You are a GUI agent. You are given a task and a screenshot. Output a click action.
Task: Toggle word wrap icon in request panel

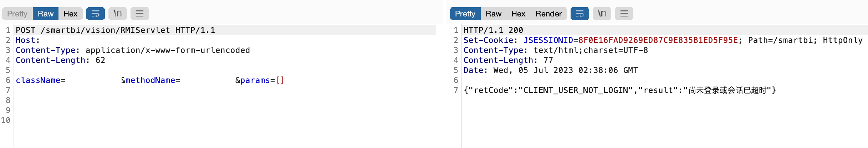tap(95, 14)
